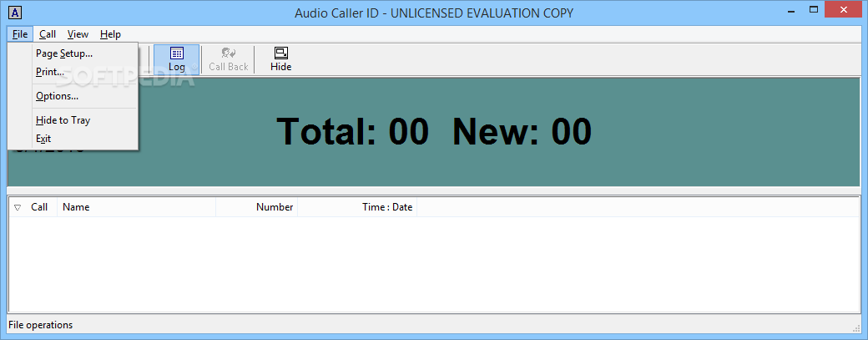Screen dimensions: 868x340
Task: Sort by the Call column header
Action: pos(33,207)
